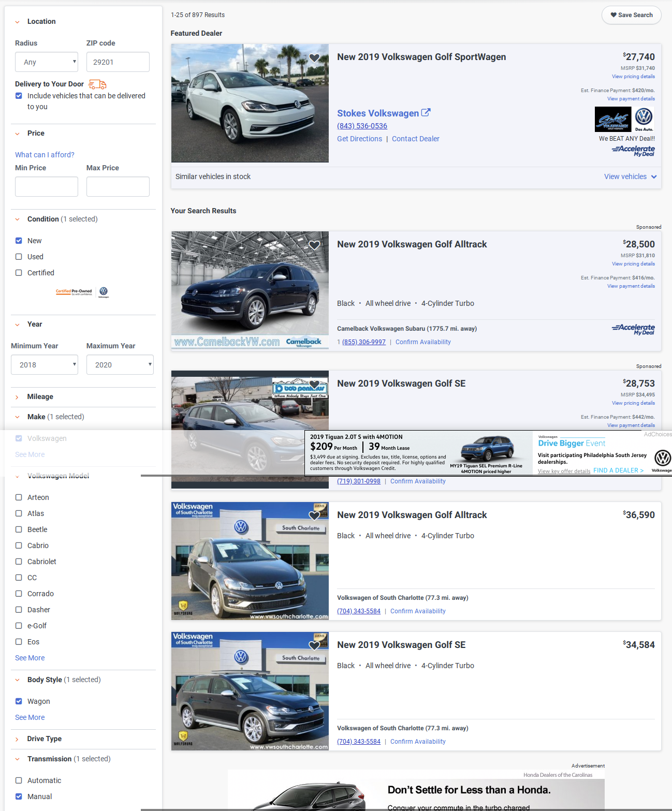Click the Save Search button
The image size is (672, 811).
click(631, 15)
